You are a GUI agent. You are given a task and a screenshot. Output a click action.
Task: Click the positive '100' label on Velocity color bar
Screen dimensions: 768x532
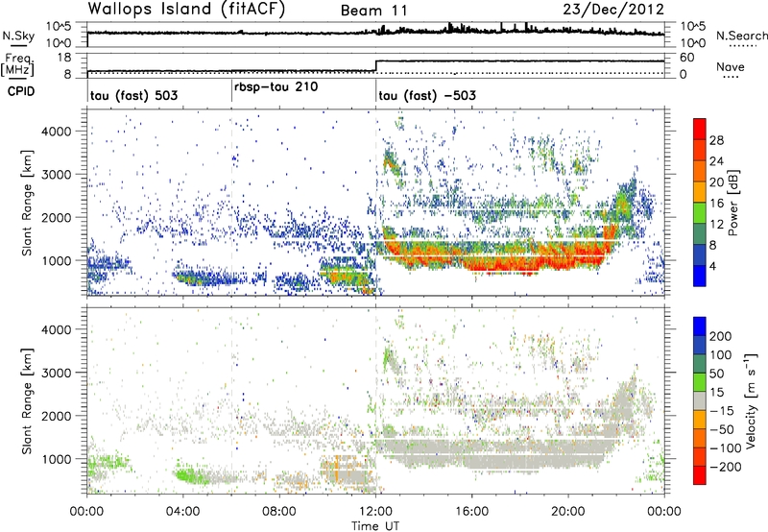tap(721, 355)
